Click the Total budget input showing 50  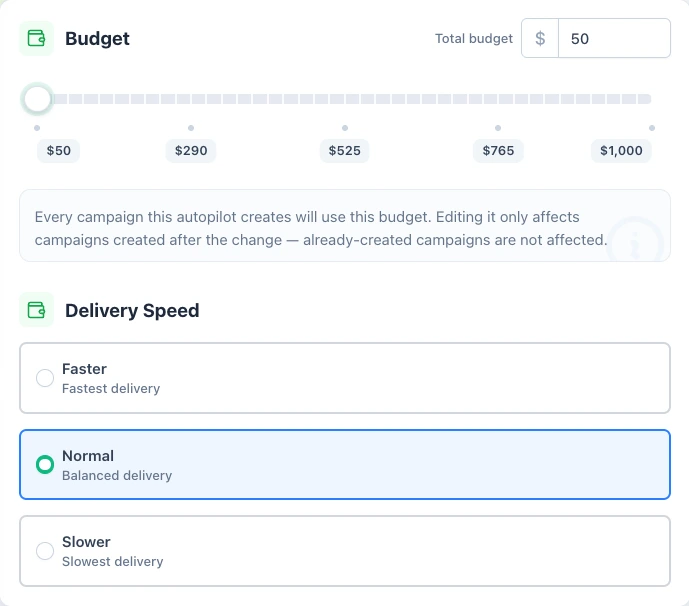[614, 38]
